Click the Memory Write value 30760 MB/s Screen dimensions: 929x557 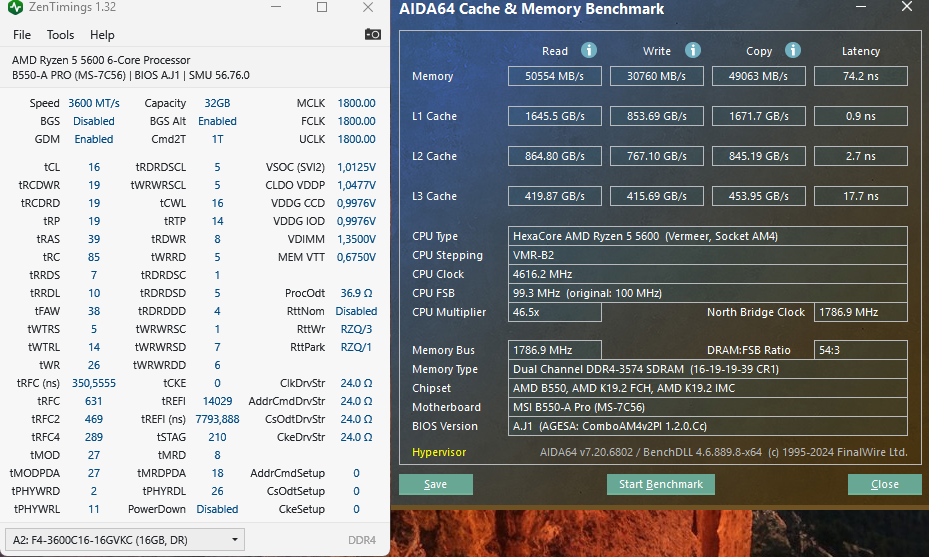[x=656, y=76]
